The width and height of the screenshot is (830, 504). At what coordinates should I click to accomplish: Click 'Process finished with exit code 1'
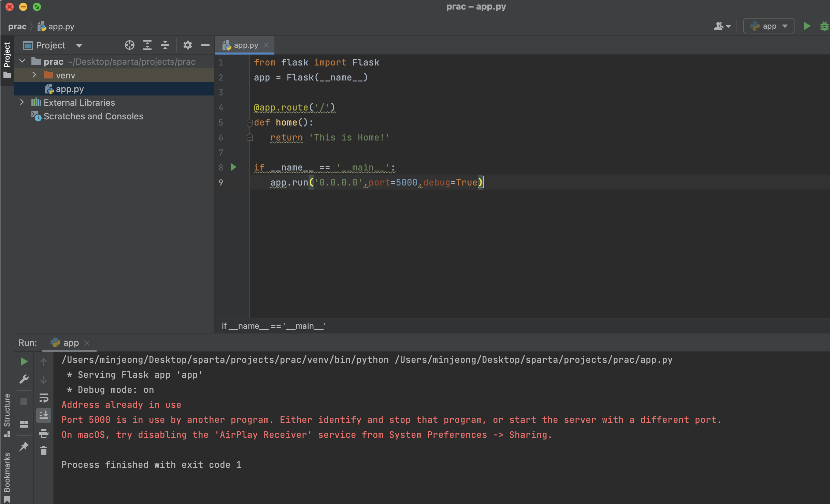tap(151, 465)
